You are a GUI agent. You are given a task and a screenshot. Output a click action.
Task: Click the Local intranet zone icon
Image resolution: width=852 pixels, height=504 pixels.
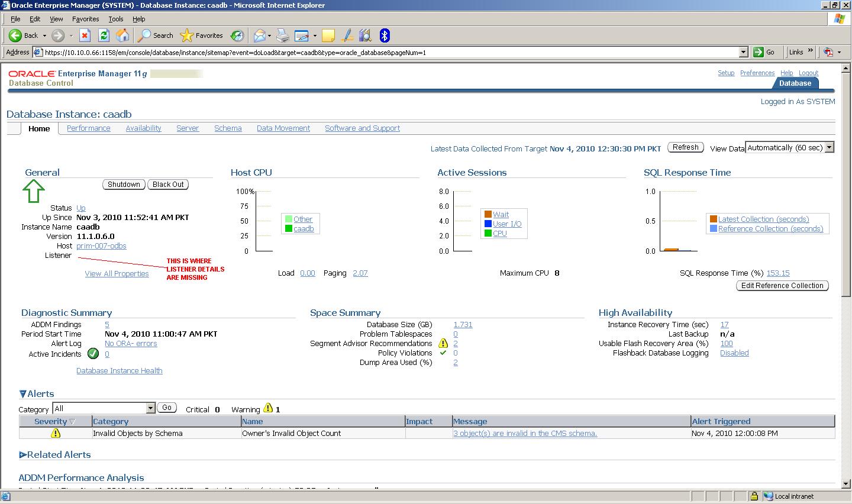coord(768,496)
